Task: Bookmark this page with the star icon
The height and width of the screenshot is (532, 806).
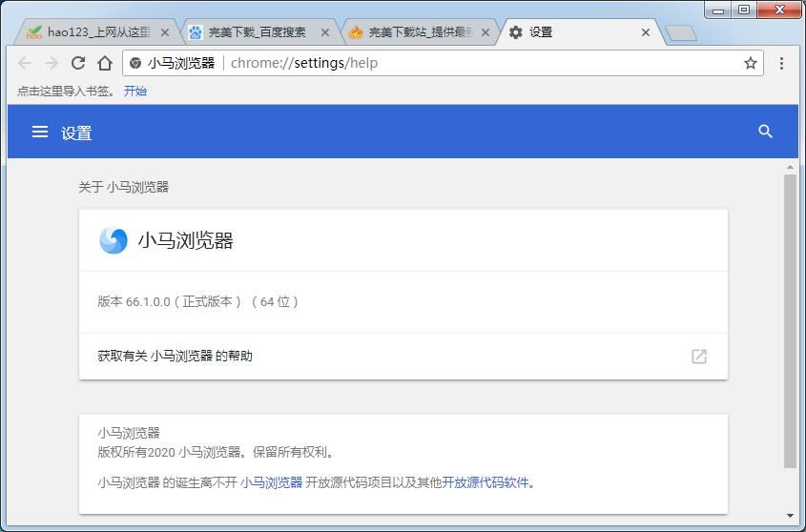Action: click(751, 63)
